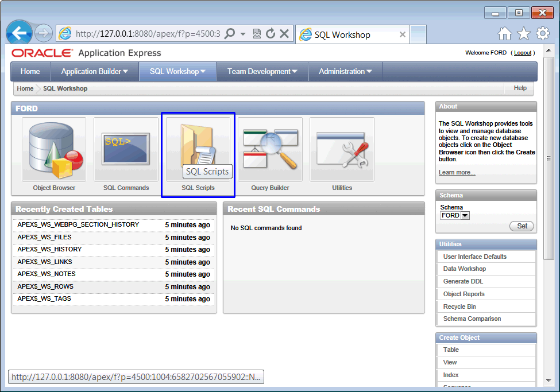The width and height of the screenshot is (560, 392).
Task: Refresh the page with reload icon
Action: pyautogui.click(x=271, y=33)
